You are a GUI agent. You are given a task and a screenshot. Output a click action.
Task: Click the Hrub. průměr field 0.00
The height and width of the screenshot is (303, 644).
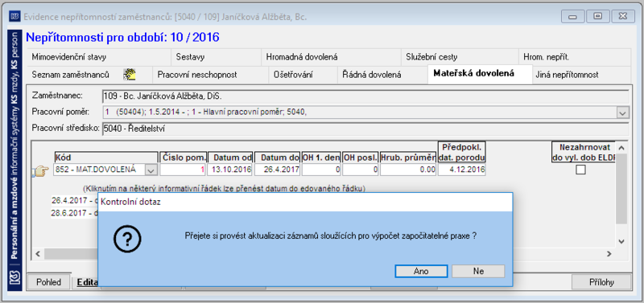click(408, 170)
